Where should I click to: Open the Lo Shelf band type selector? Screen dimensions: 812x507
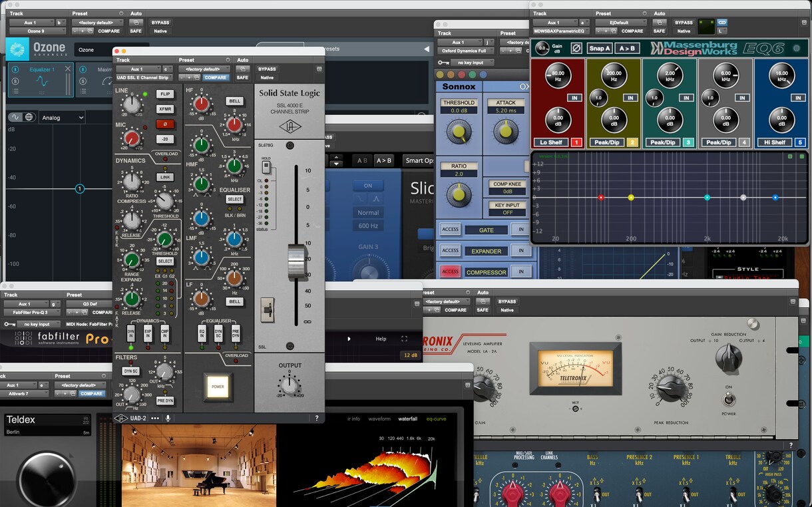tap(551, 142)
